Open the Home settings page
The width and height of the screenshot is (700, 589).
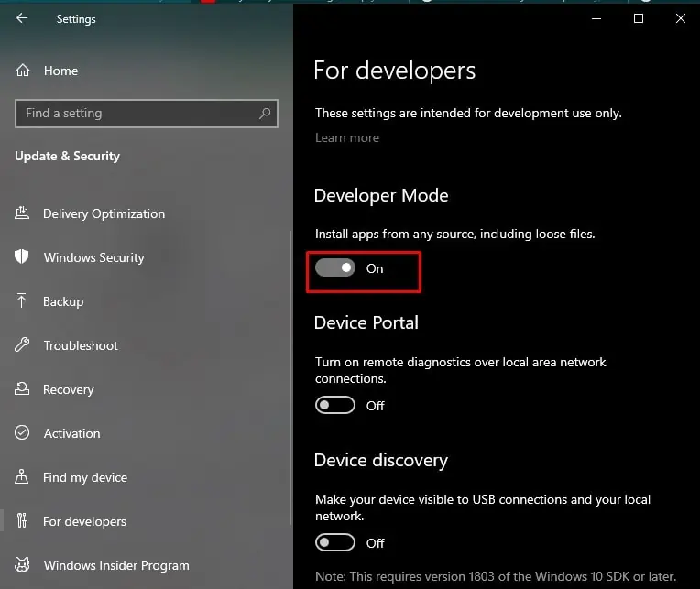tap(60, 71)
